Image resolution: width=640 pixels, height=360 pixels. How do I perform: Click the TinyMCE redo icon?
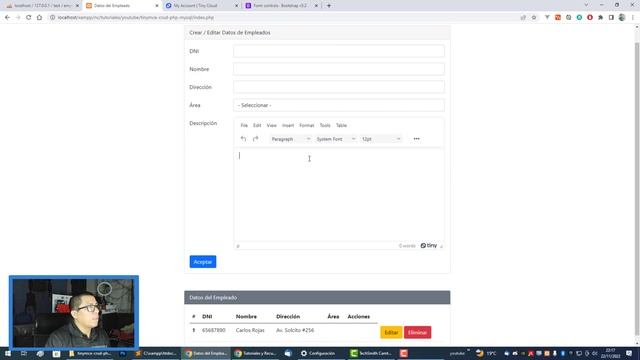click(256, 139)
